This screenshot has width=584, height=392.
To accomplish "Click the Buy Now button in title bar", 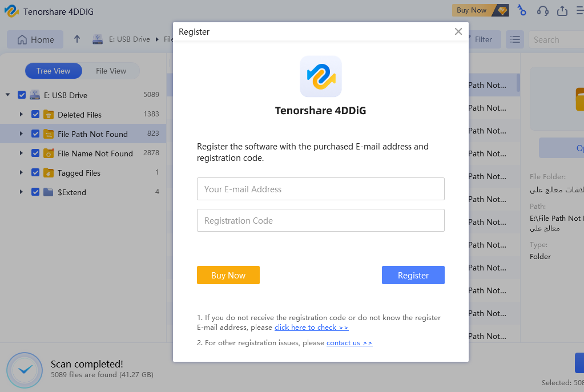I will (x=481, y=10).
